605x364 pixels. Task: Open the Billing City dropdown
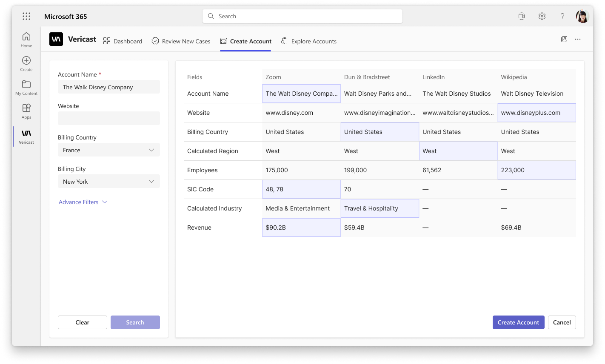coord(109,181)
